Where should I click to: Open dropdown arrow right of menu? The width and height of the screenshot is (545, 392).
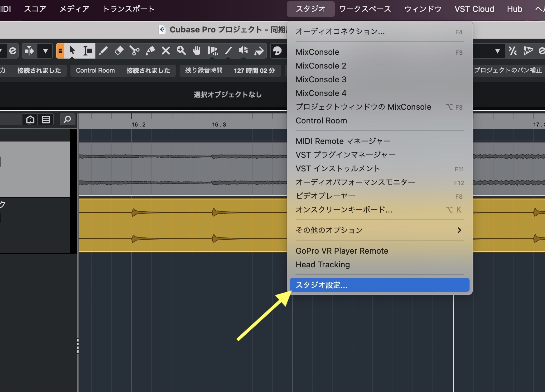[497, 51]
